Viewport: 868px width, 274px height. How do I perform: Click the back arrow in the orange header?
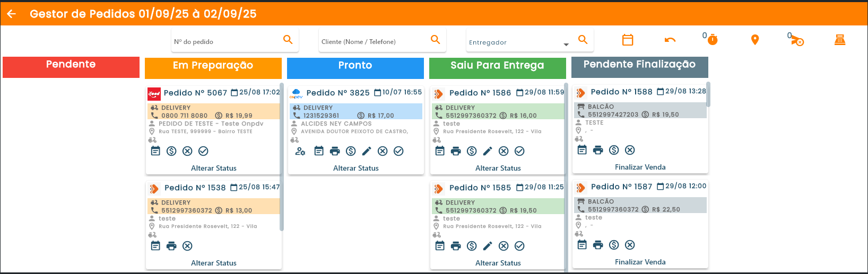(x=11, y=14)
